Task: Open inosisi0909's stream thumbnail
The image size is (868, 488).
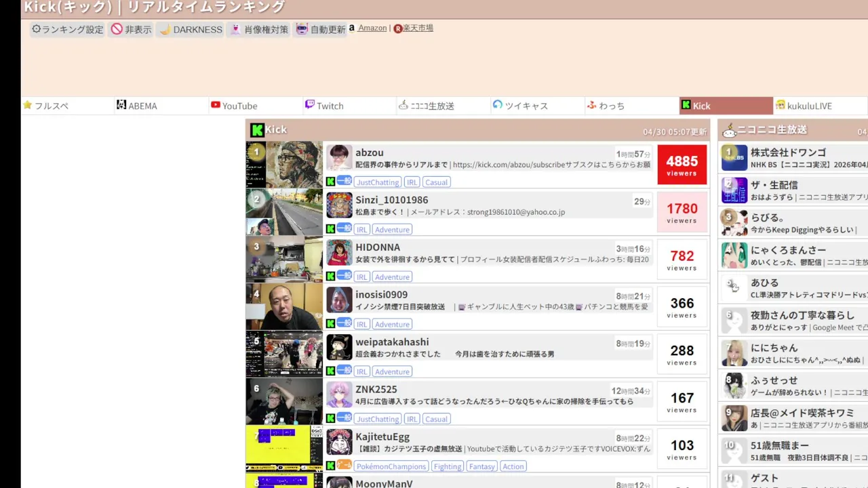Action: (284, 307)
